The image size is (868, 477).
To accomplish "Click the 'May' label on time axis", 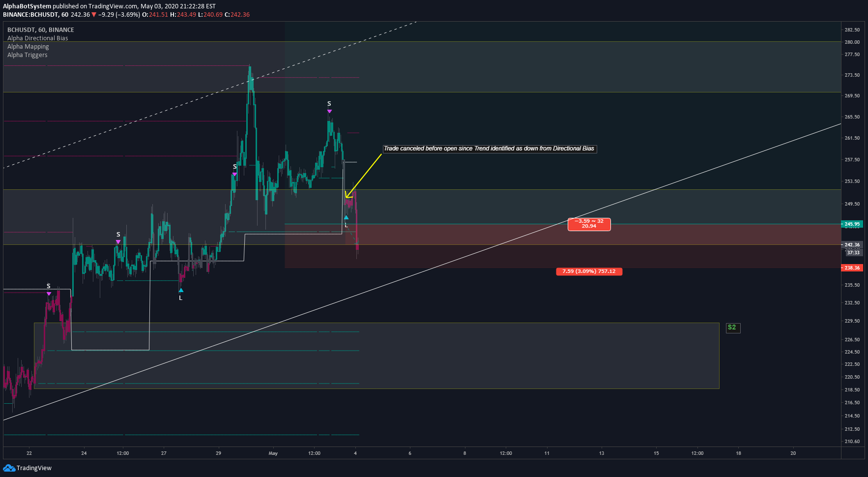I will click(x=273, y=453).
